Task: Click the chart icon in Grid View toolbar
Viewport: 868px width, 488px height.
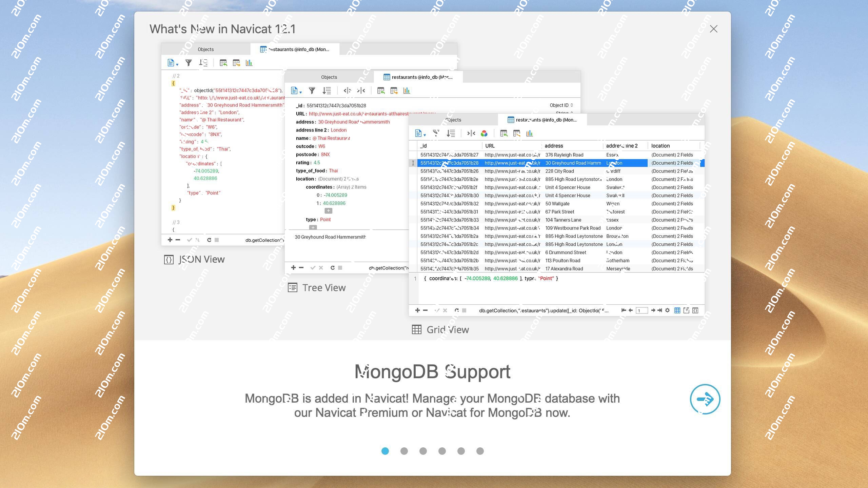Action: (529, 134)
